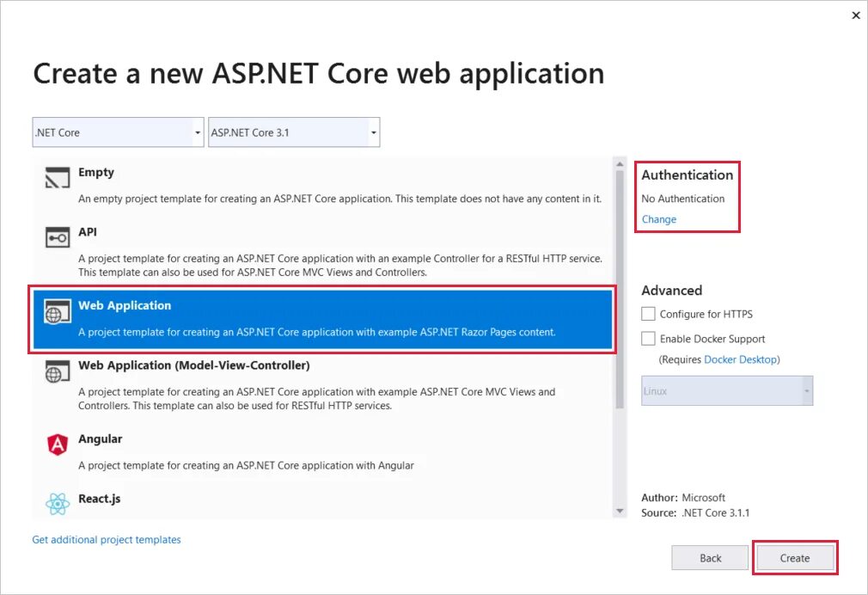Click the Angular template description text
The image size is (868, 595).
(x=246, y=465)
